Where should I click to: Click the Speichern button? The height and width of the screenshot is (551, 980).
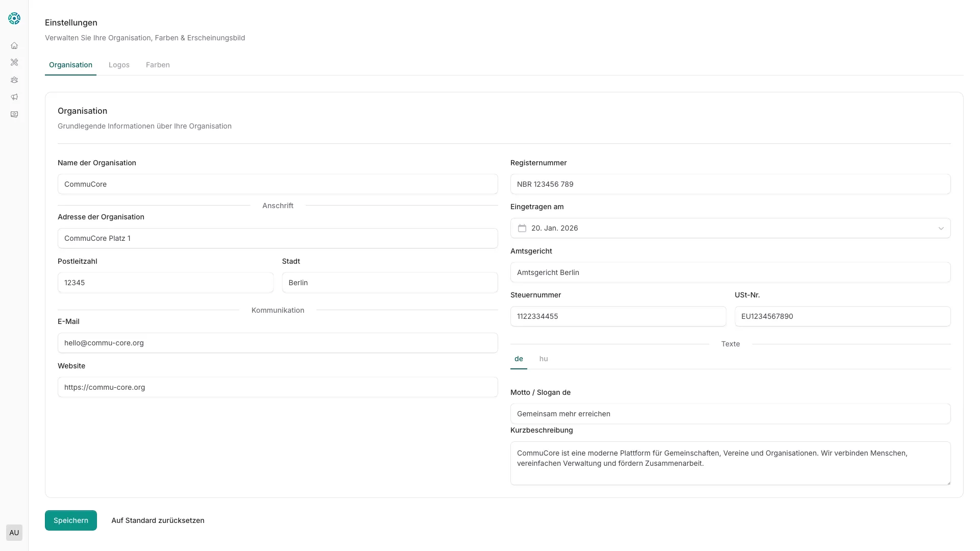[71, 520]
